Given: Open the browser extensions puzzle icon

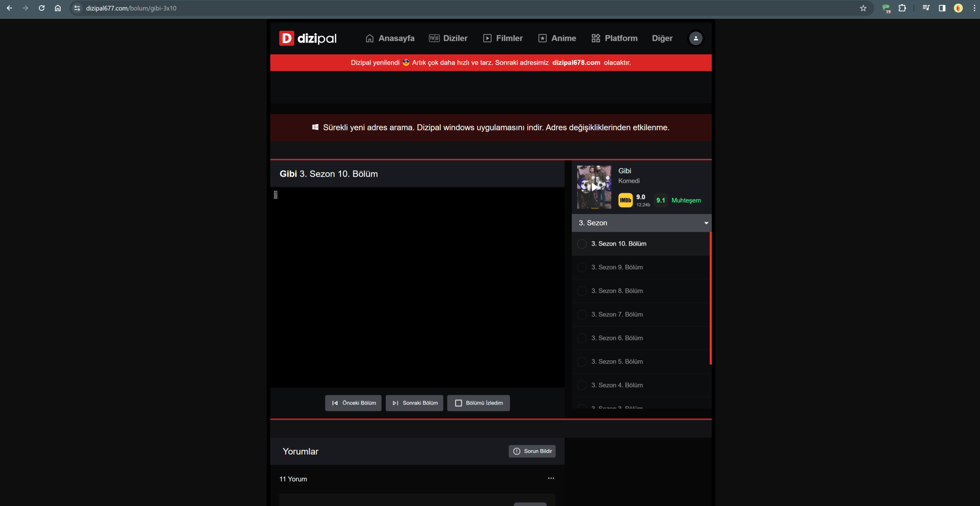Looking at the screenshot, I should click(902, 8).
